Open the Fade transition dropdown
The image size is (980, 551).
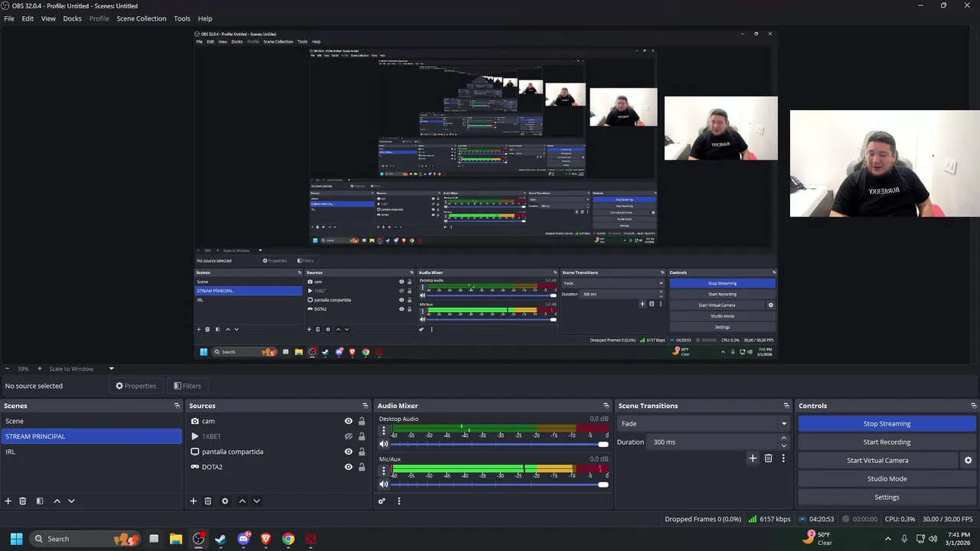[704, 423]
